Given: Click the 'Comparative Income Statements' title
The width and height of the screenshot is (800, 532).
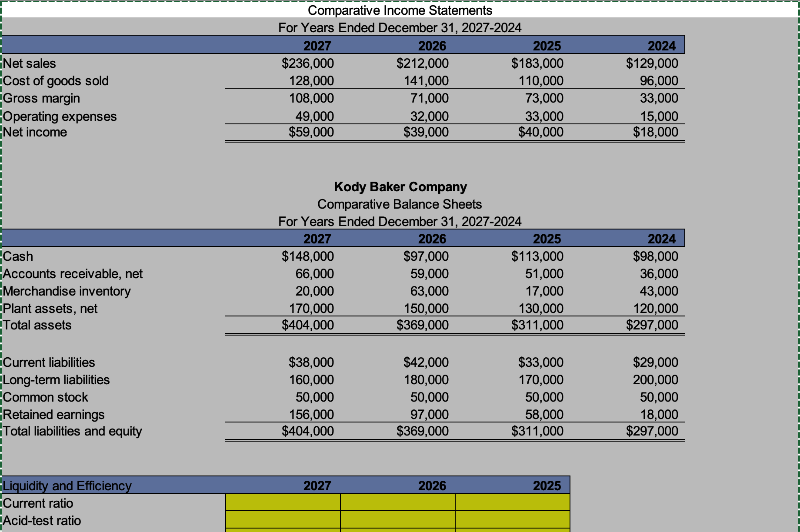Looking at the screenshot, I should point(400,10).
